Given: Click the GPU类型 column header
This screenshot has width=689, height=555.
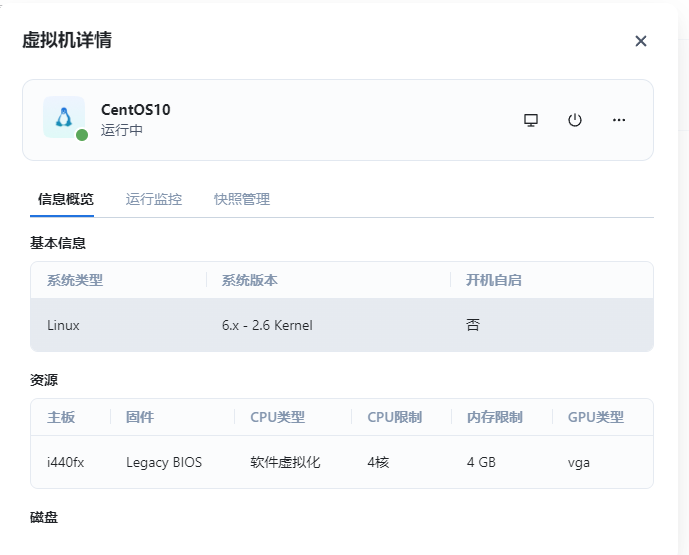Looking at the screenshot, I should (x=595, y=417).
